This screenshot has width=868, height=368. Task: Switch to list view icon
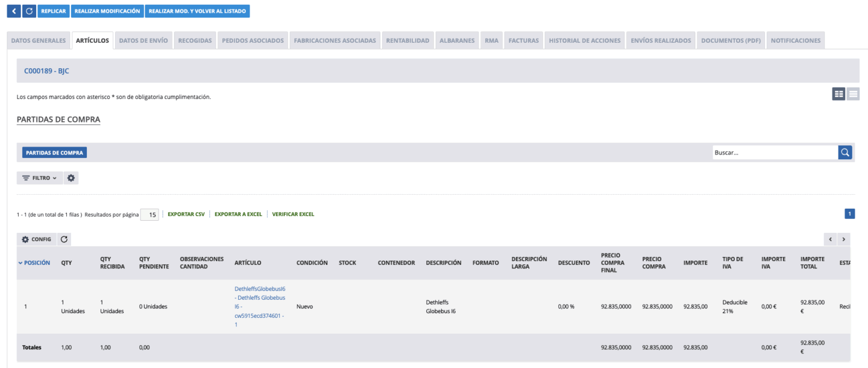point(853,94)
